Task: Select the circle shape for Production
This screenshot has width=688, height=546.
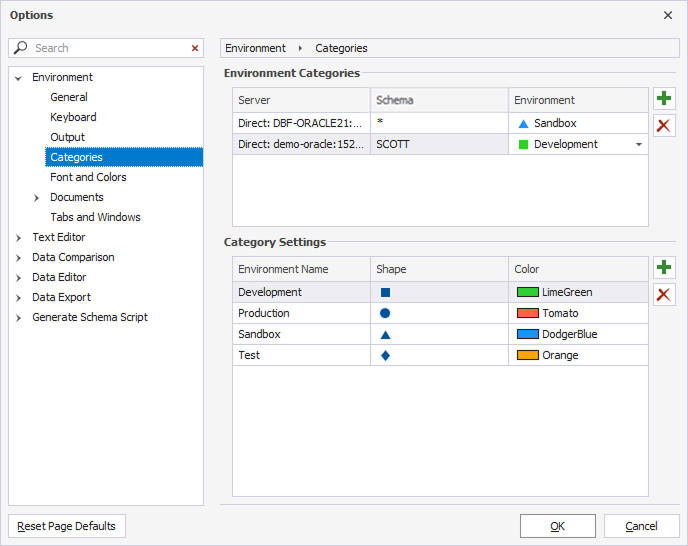Action: [x=385, y=313]
